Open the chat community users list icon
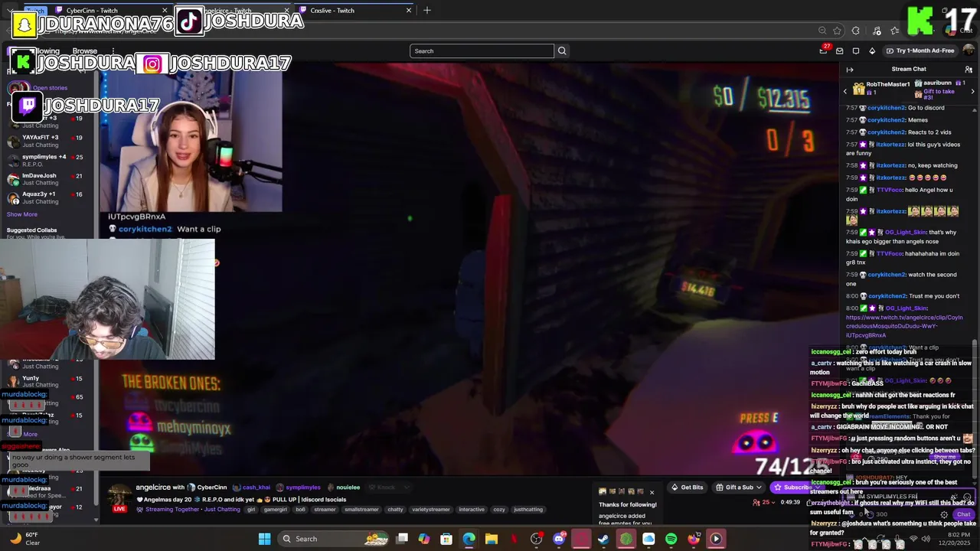The height and width of the screenshot is (551, 980). (x=969, y=70)
